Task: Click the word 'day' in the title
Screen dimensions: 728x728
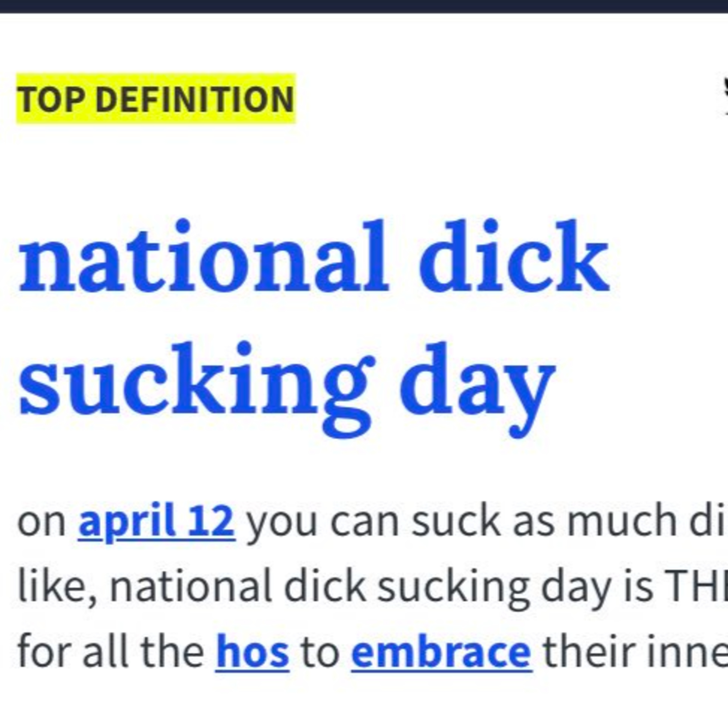Action: click(477, 390)
